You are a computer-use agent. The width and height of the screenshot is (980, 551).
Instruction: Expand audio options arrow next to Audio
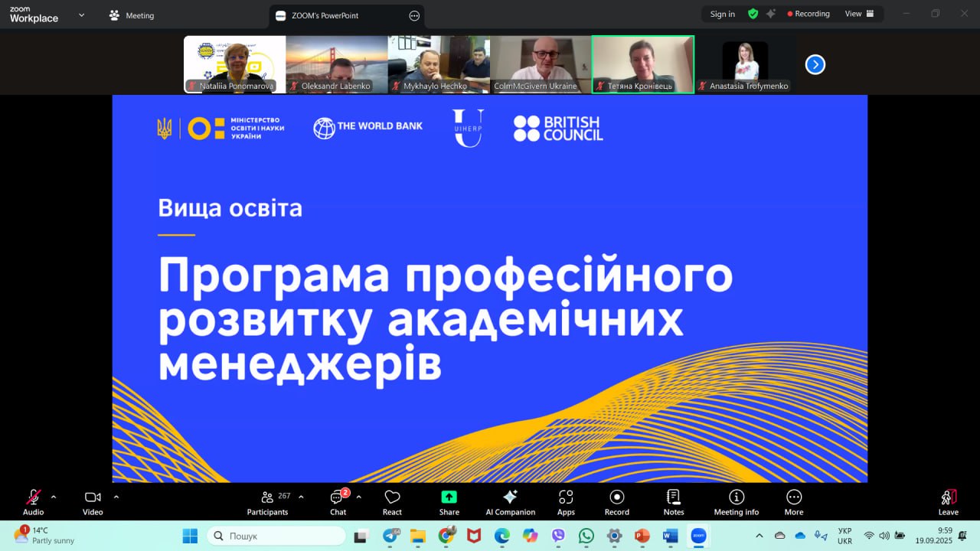point(54,497)
